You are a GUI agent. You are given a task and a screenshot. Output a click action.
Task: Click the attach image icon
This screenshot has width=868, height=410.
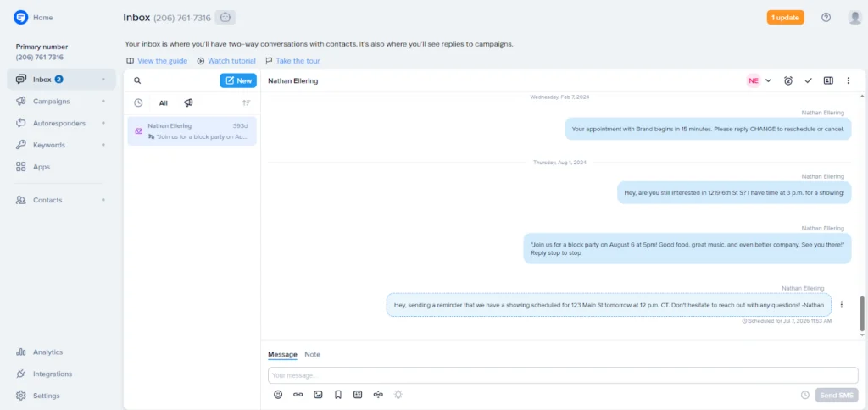pos(318,395)
